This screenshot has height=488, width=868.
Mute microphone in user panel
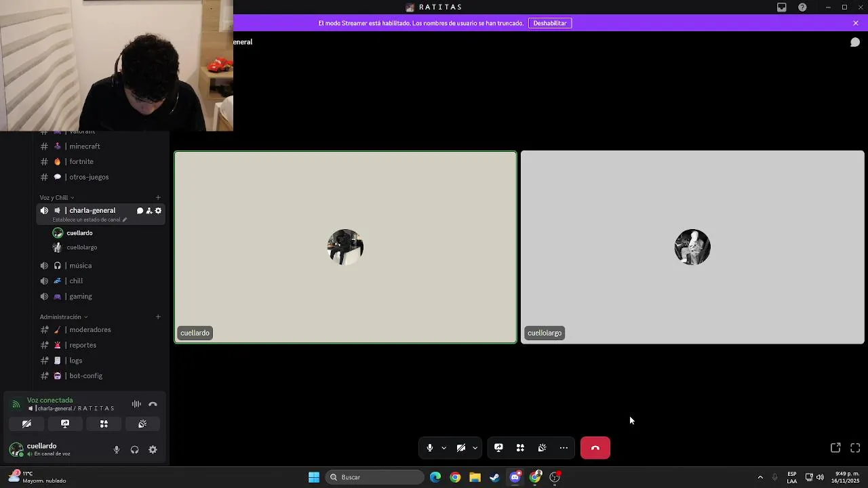click(117, 449)
